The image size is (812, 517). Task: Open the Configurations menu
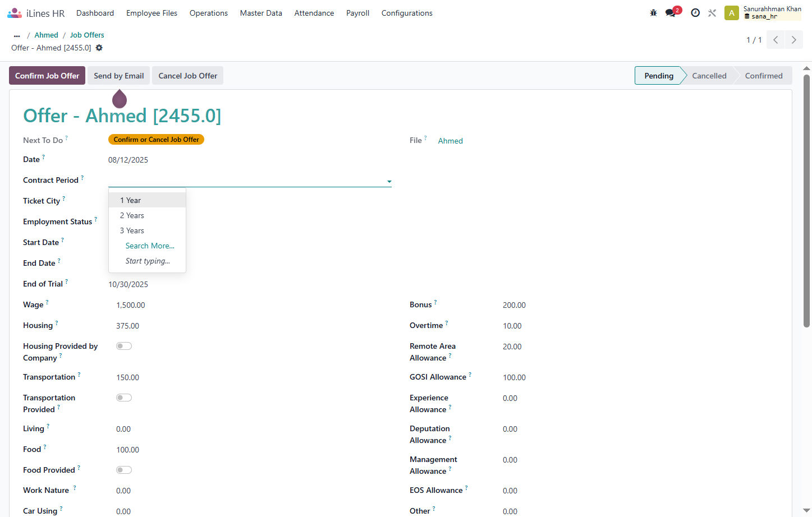407,13
